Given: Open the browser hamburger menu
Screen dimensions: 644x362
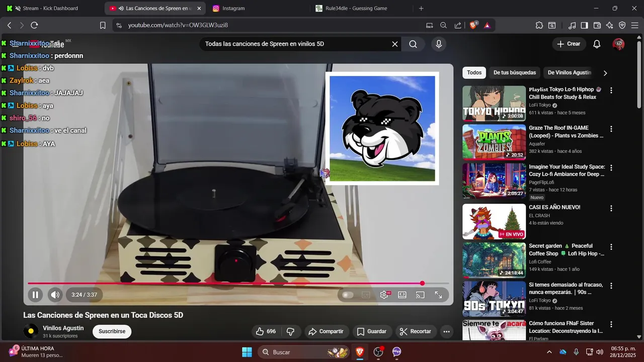Looking at the screenshot, I should pos(635,25).
